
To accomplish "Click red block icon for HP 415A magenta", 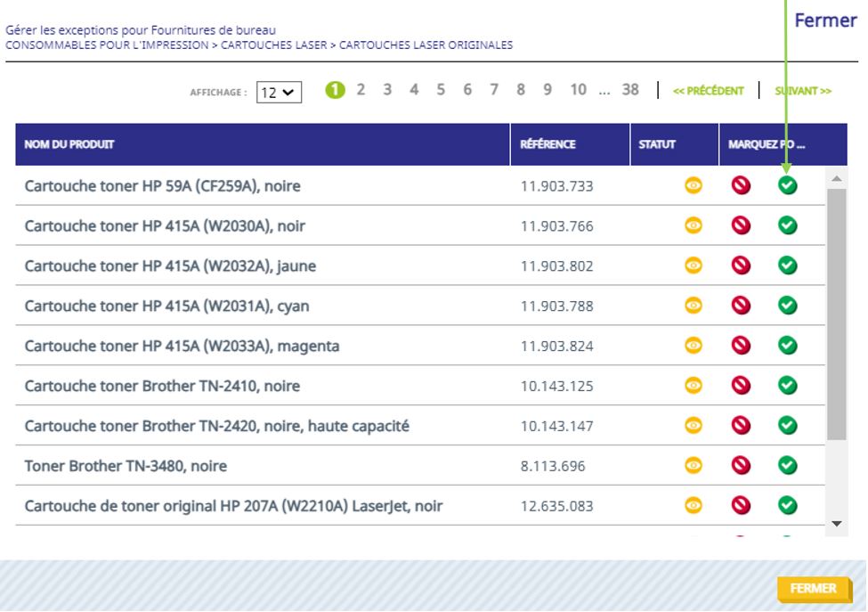I will point(741,346).
